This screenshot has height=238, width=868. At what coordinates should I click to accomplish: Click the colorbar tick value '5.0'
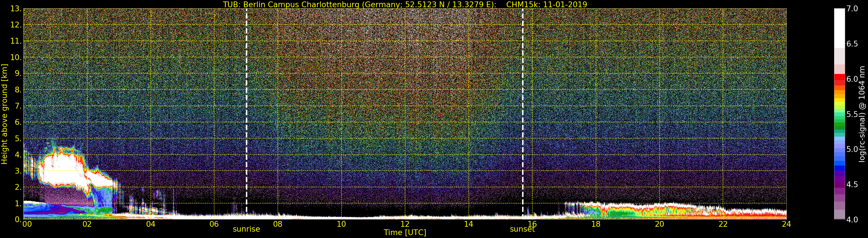point(852,149)
